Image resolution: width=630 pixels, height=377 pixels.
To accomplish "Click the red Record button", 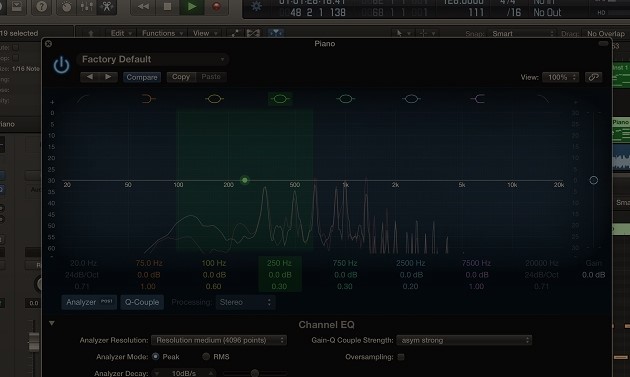I will click(216, 6).
